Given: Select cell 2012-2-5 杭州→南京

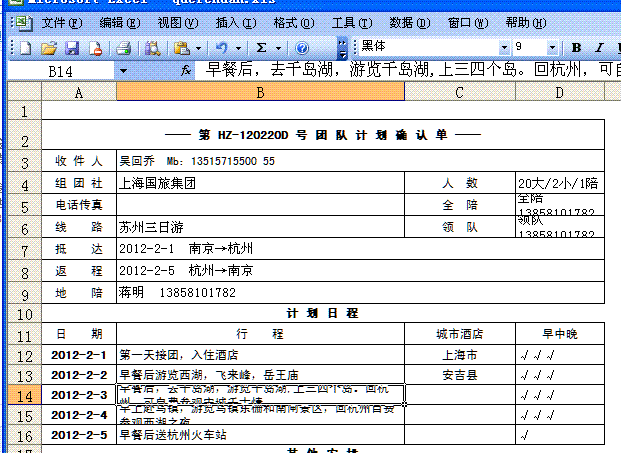Looking at the screenshot, I should click(360, 270).
